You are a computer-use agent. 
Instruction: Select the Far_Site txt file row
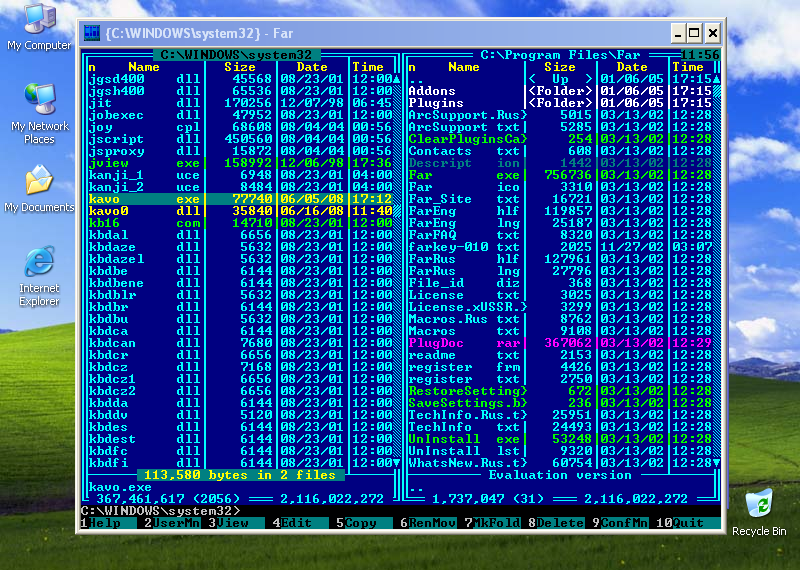tap(560, 199)
